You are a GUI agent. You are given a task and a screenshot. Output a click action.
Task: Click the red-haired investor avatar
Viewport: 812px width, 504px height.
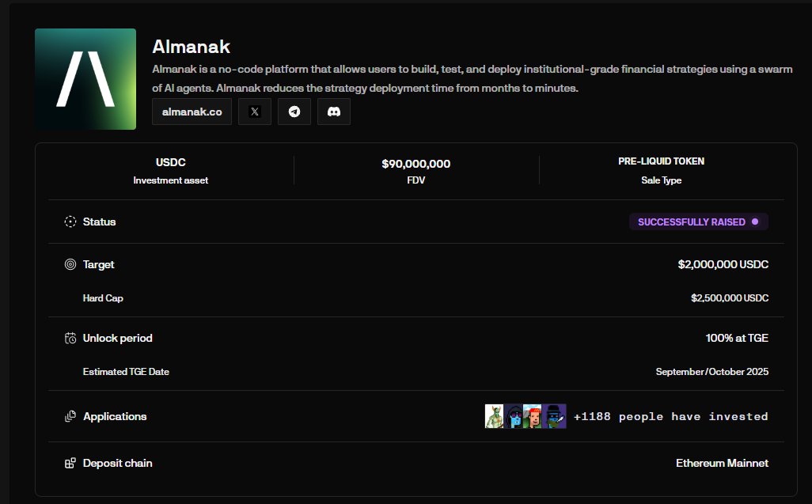[x=533, y=416]
